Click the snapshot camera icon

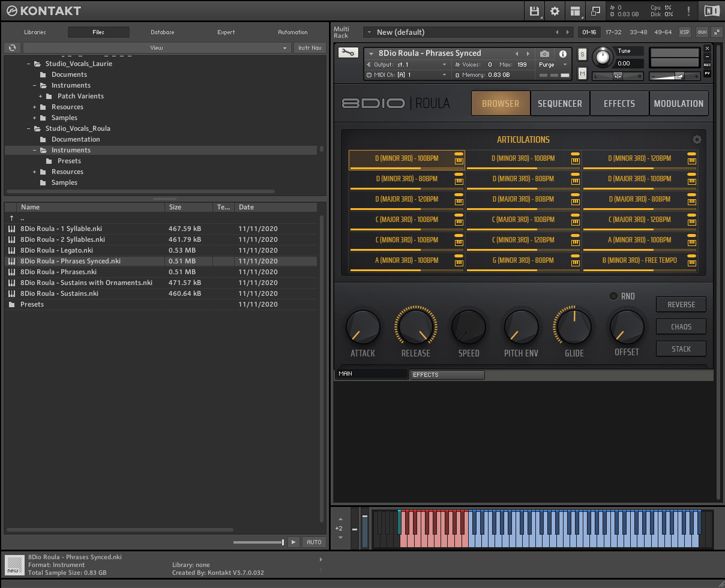click(544, 54)
